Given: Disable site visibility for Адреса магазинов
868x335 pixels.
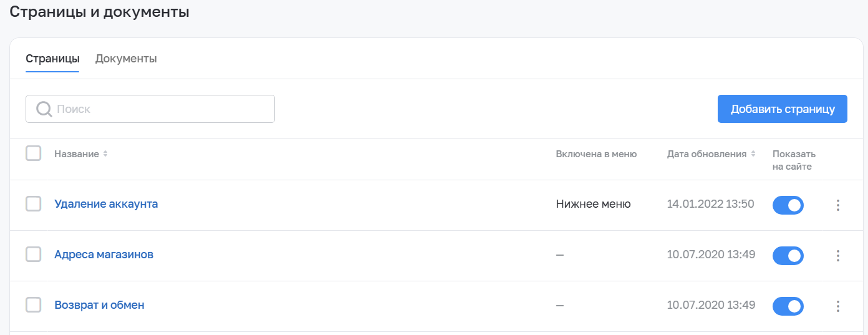Looking at the screenshot, I should (788, 255).
